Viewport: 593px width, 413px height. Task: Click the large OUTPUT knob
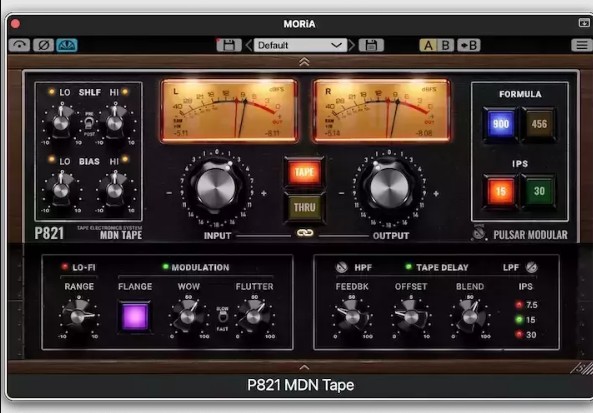(x=390, y=188)
